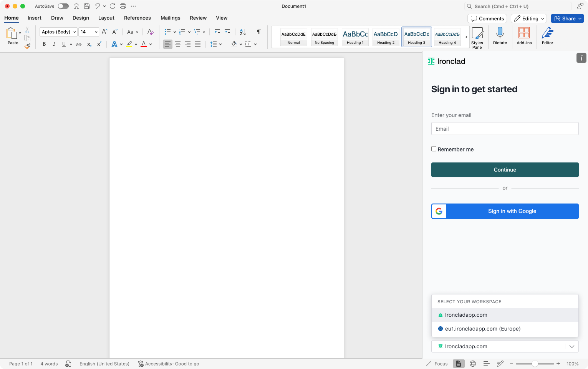
Task: Open the Styles Pane
Action: [477, 38]
